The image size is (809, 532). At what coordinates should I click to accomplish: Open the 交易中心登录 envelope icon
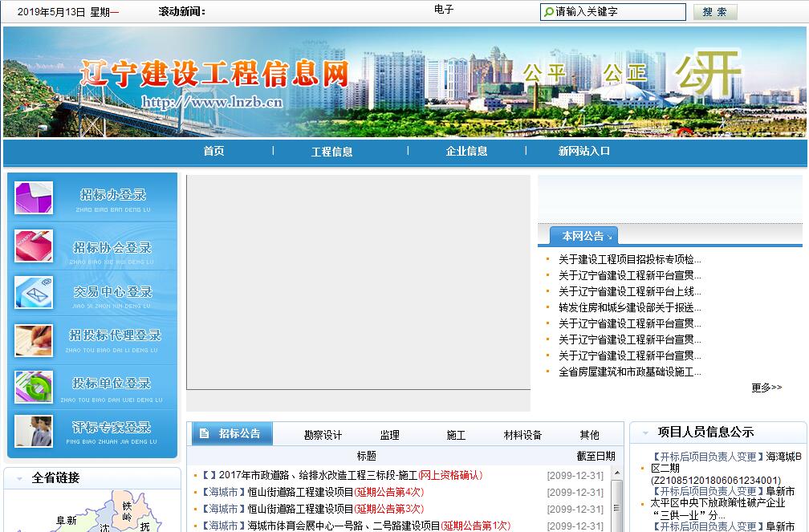34,293
